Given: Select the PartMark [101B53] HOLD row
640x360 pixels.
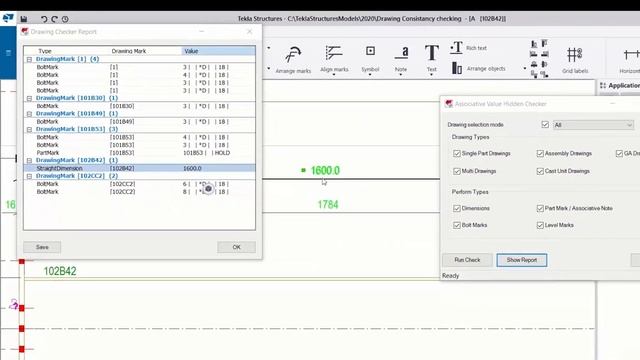Looking at the screenshot, I should [140, 153].
